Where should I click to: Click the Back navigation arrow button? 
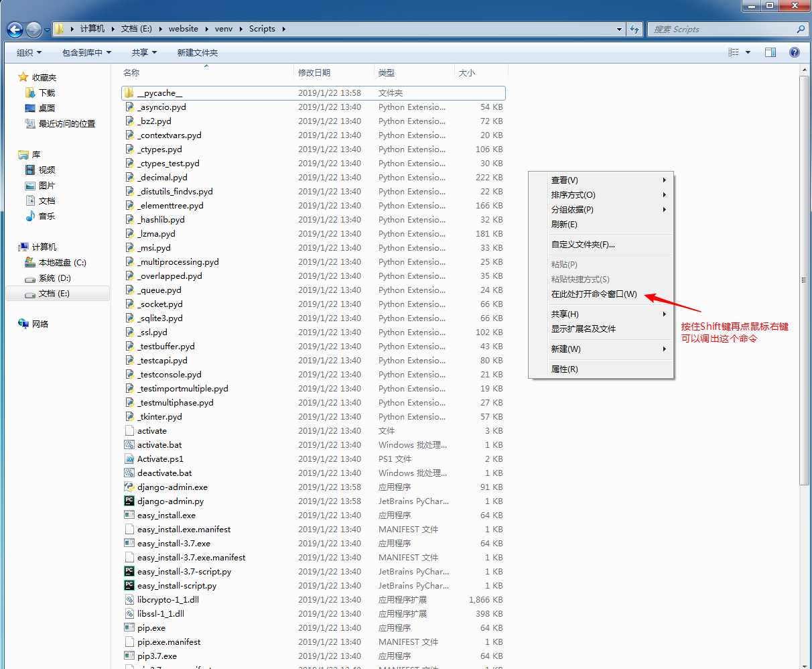pyautogui.click(x=15, y=29)
